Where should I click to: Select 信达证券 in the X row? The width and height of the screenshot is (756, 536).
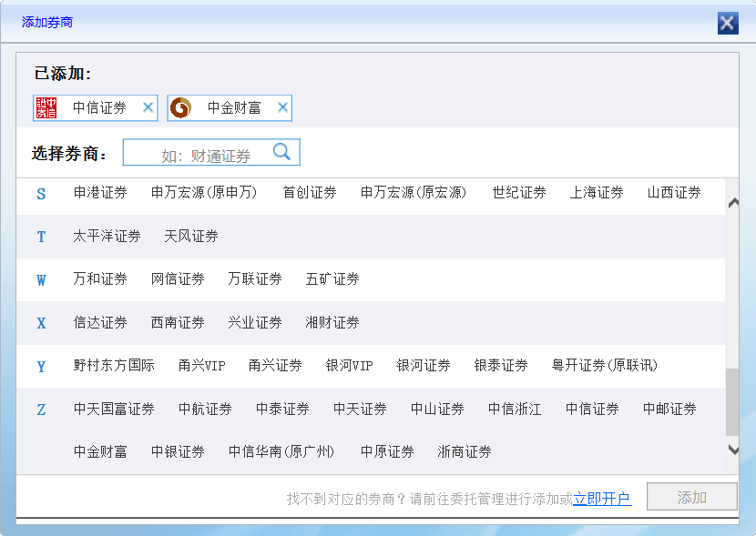pyautogui.click(x=100, y=322)
